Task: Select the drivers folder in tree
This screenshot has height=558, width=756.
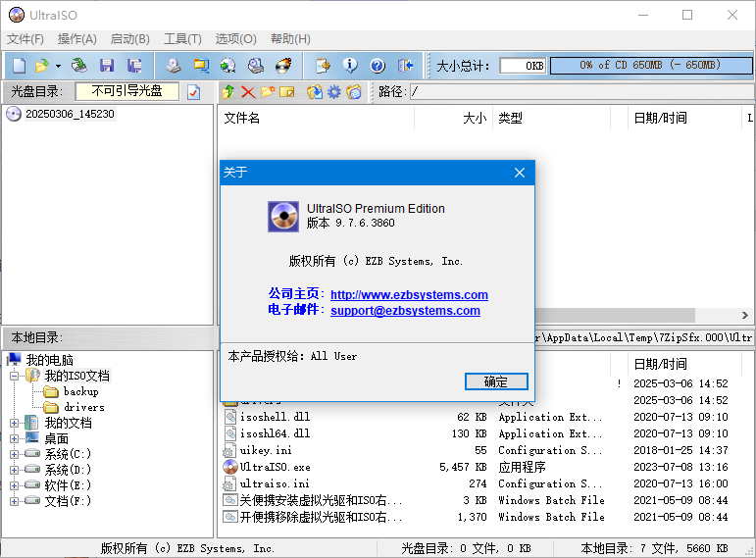Action: (84, 408)
